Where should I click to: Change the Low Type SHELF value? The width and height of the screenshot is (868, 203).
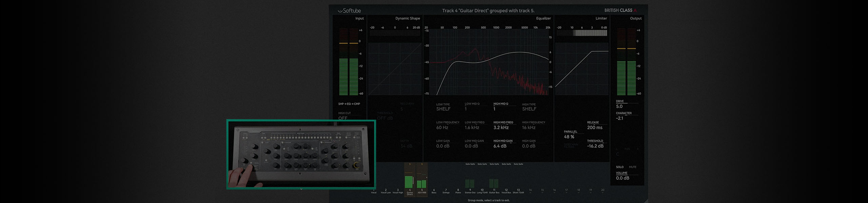pyautogui.click(x=443, y=109)
